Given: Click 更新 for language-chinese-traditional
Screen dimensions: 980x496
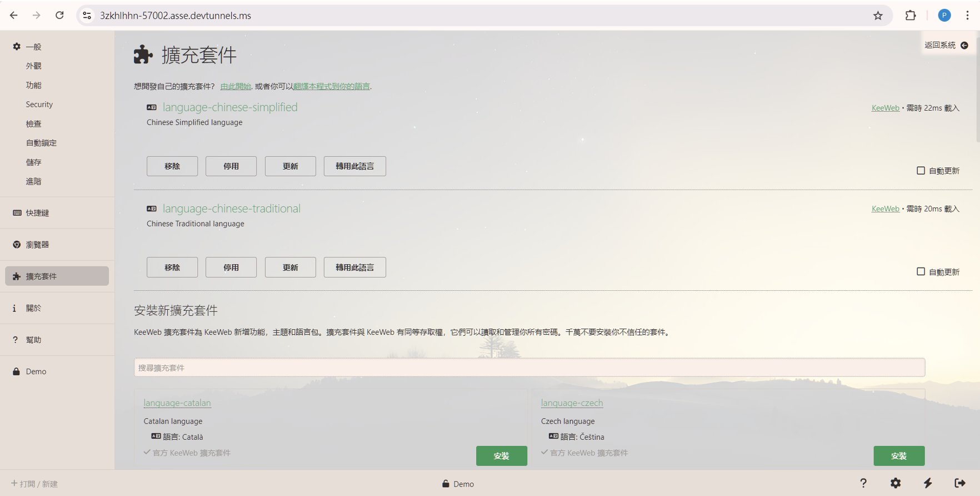Looking at the screenshot, I should point(291,267).
